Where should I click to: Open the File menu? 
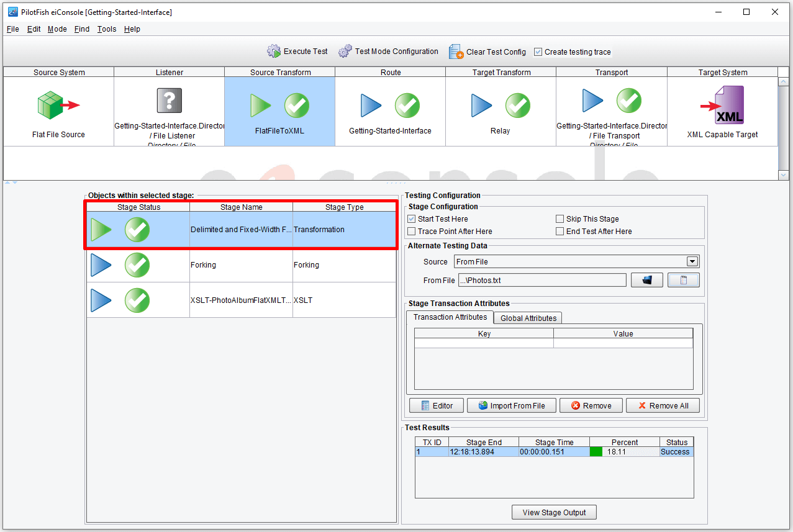pos(13,29)
